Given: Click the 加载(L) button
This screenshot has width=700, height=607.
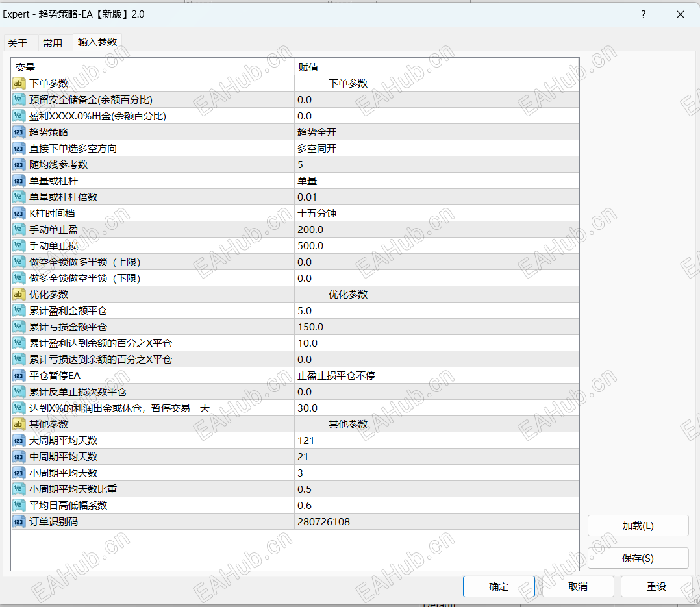Looking at the screenshot, I should (x=638, y=525).
